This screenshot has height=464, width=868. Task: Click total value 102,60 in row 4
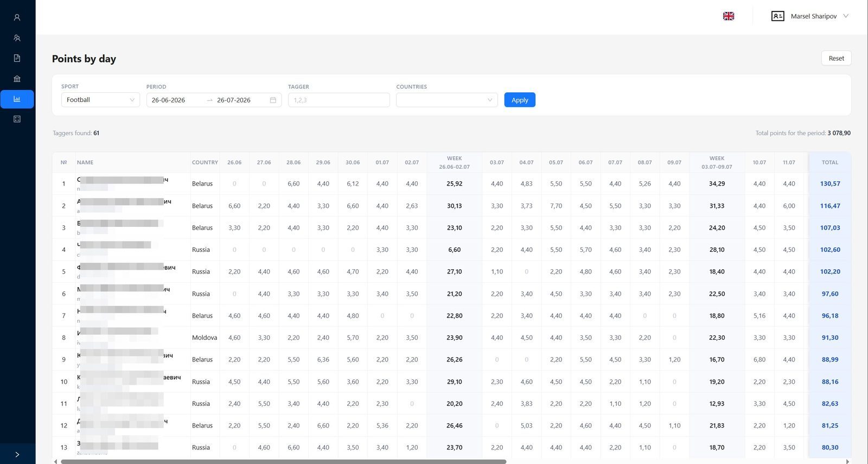point(830,250)
